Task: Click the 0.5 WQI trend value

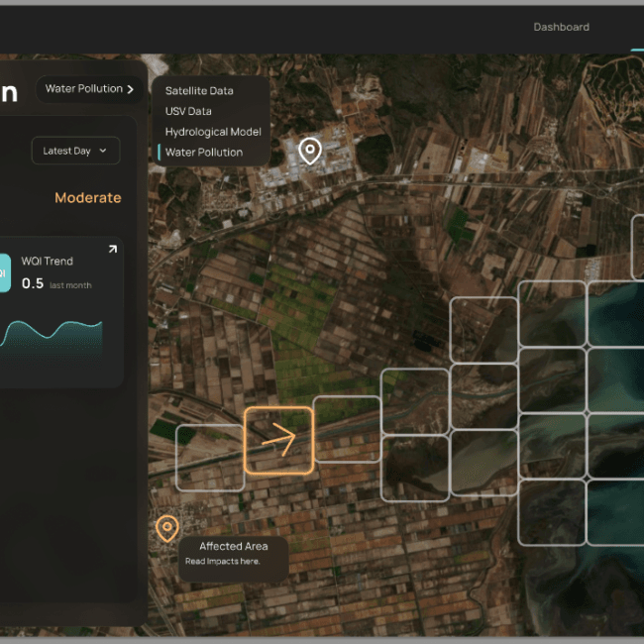Action: point(33,283)
